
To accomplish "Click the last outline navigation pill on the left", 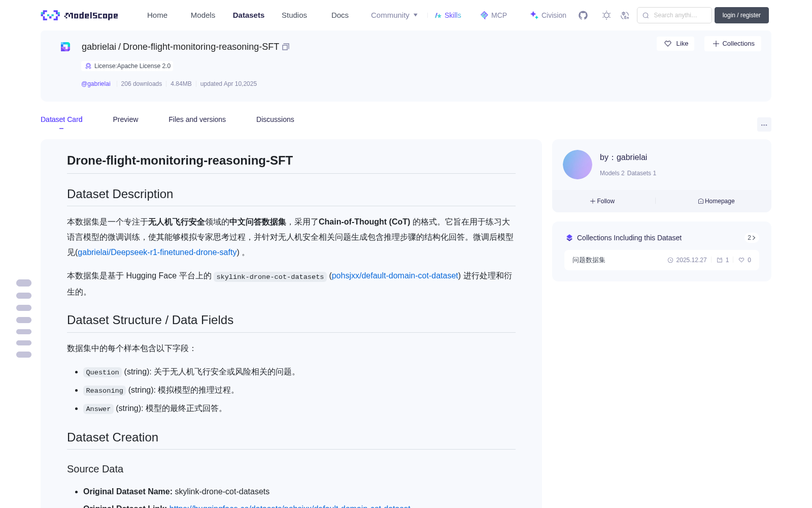I will point(24,355).
